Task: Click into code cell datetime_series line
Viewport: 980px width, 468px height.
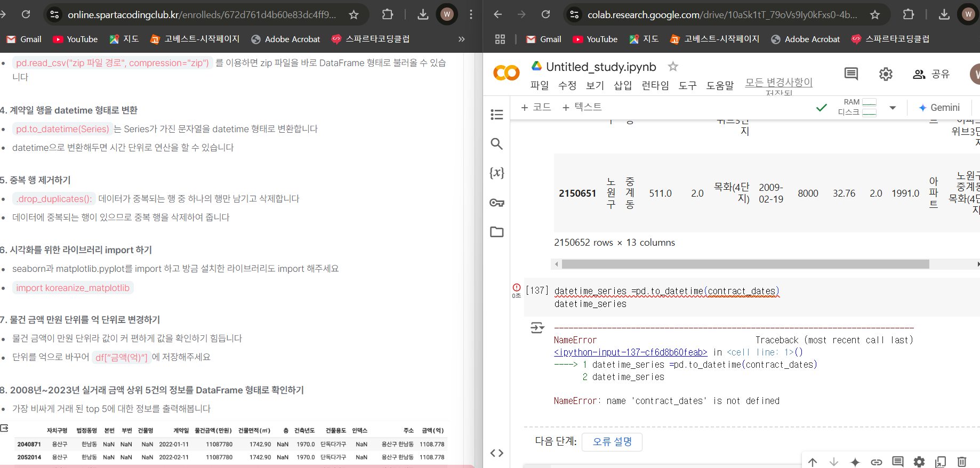Action: click(x=666, y=291)
